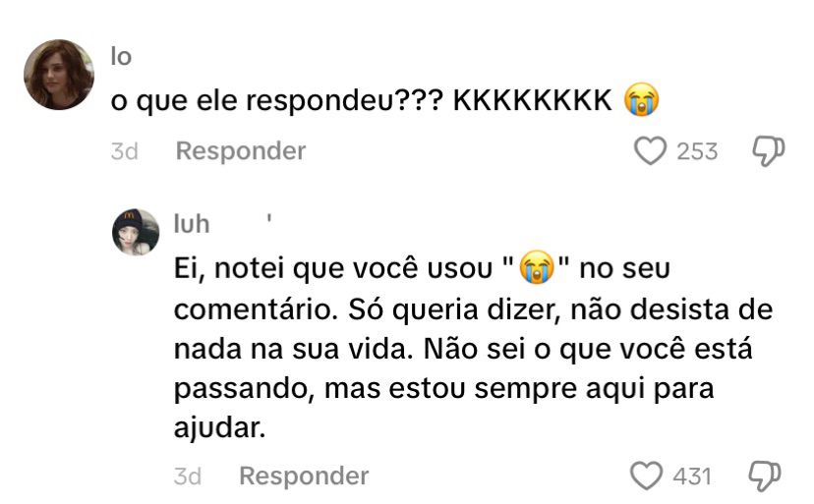
Task: Click the KKKKKKKK text in lo's comment
Action: pyautogui.click(x=532, y=100)
